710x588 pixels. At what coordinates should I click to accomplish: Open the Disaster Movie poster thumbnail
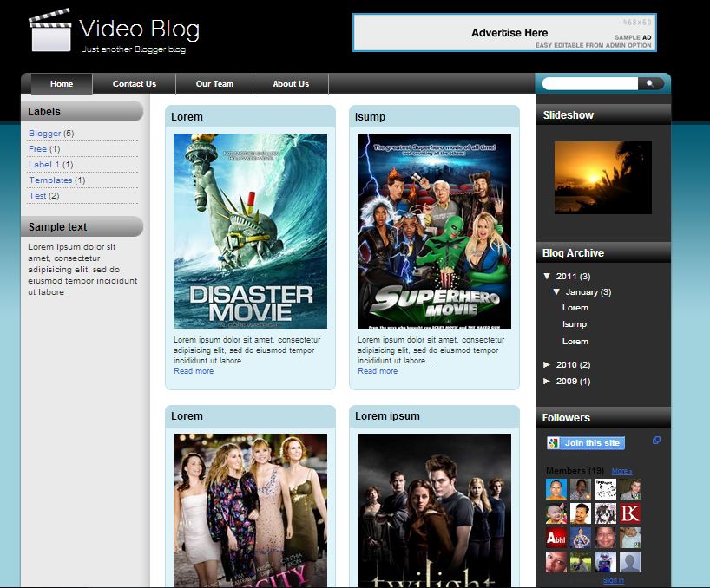tap(250, 231)
